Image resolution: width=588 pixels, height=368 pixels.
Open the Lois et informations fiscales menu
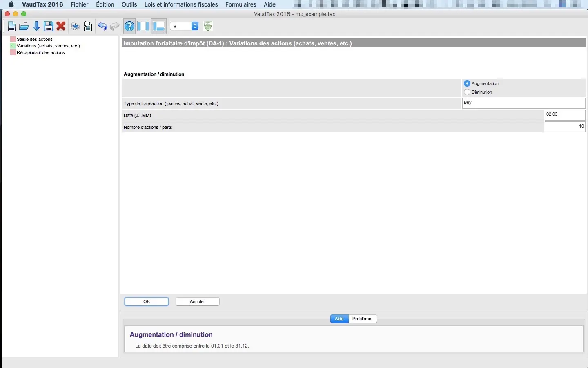click(181, 4)
